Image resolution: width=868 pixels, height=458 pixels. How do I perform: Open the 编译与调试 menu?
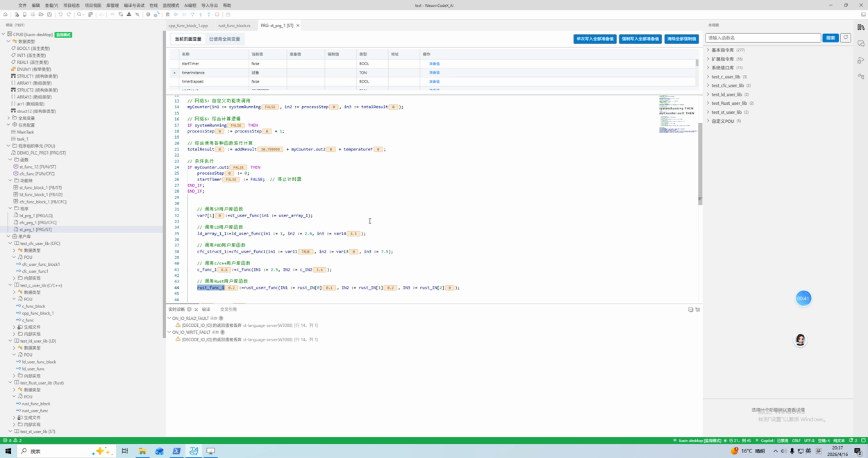coord(134,6)
